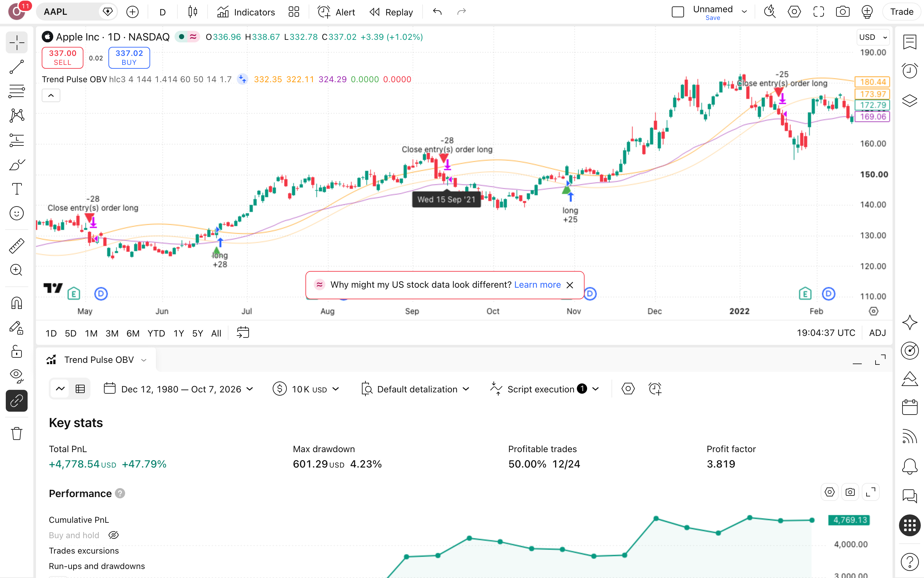Open the backtest date range dropdown
This screenshot has width=924, height=578.
pos(178,389)
